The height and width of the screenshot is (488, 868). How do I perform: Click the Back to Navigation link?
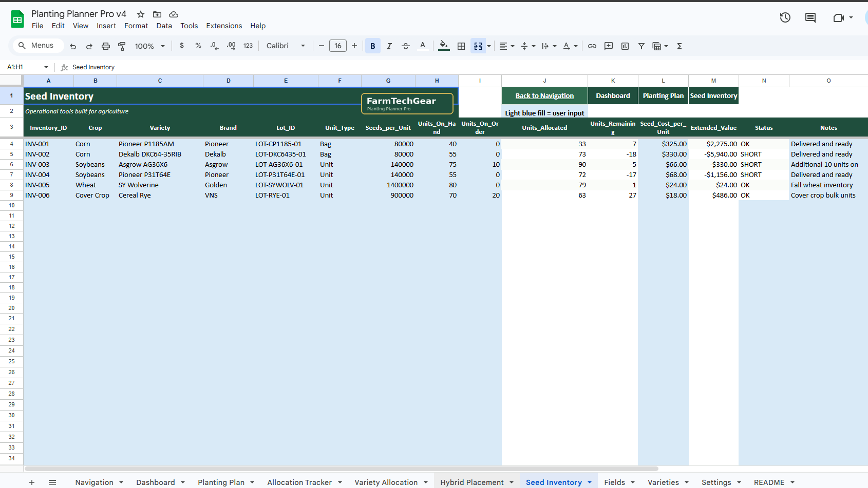[544, 95]
